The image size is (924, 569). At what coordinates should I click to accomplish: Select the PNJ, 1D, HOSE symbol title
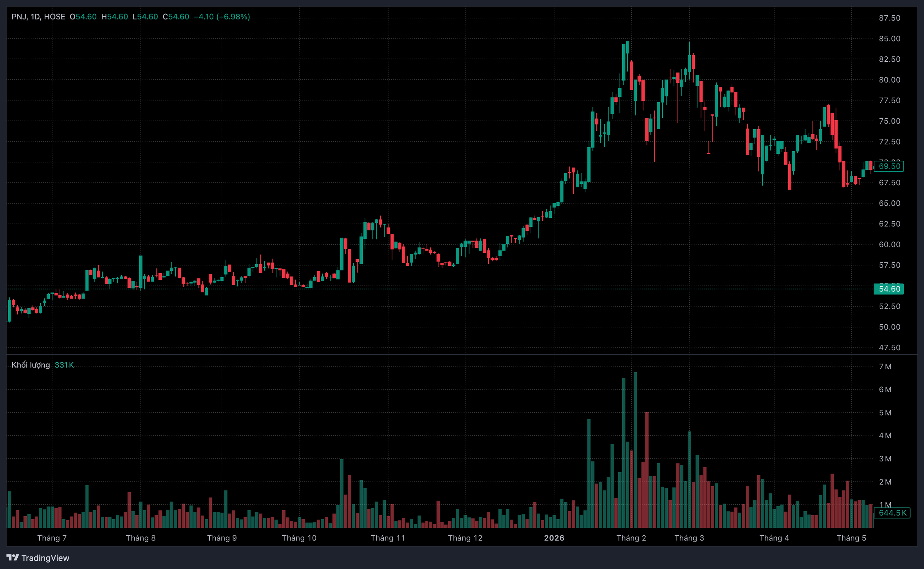(x=38, y=17)
